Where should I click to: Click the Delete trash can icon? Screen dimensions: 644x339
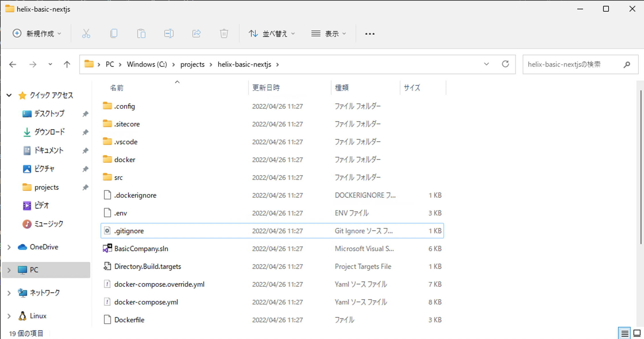[224, 34]
